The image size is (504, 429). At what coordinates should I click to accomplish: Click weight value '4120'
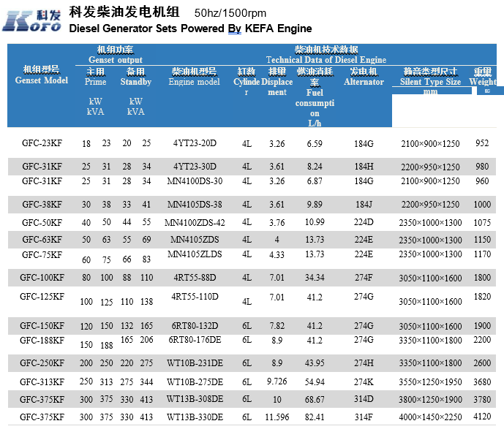482,417
